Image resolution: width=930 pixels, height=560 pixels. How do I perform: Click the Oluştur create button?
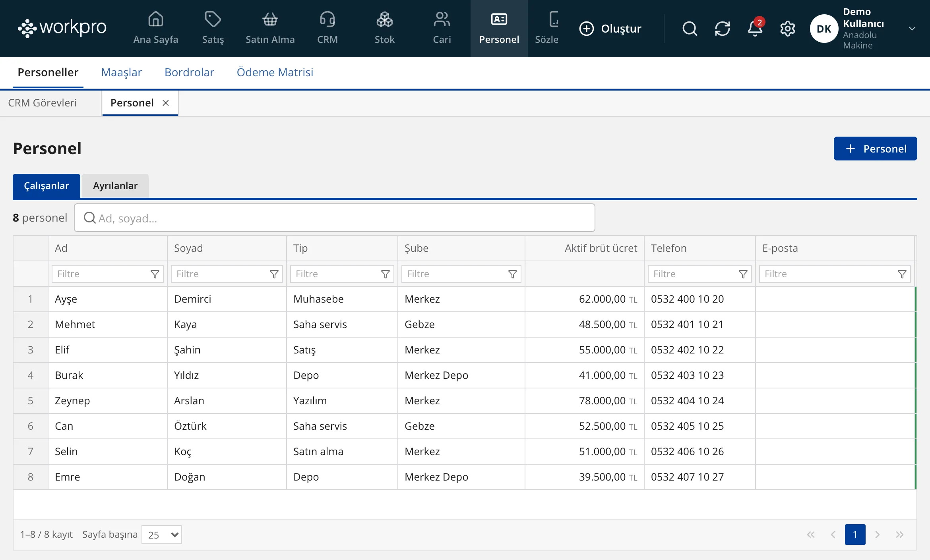610,29
